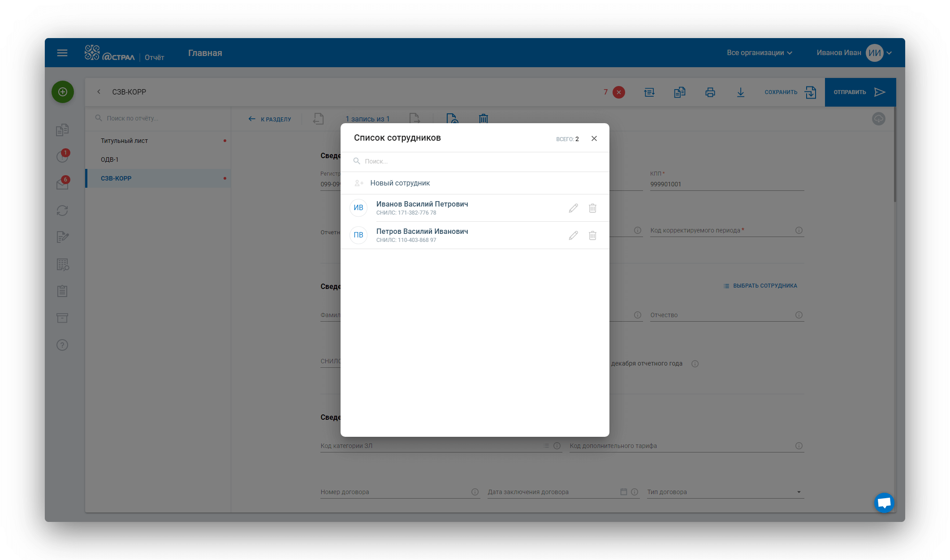Screen dimensions: 950x560
Task: Click the add record document icon
Action: coord(453,119)
